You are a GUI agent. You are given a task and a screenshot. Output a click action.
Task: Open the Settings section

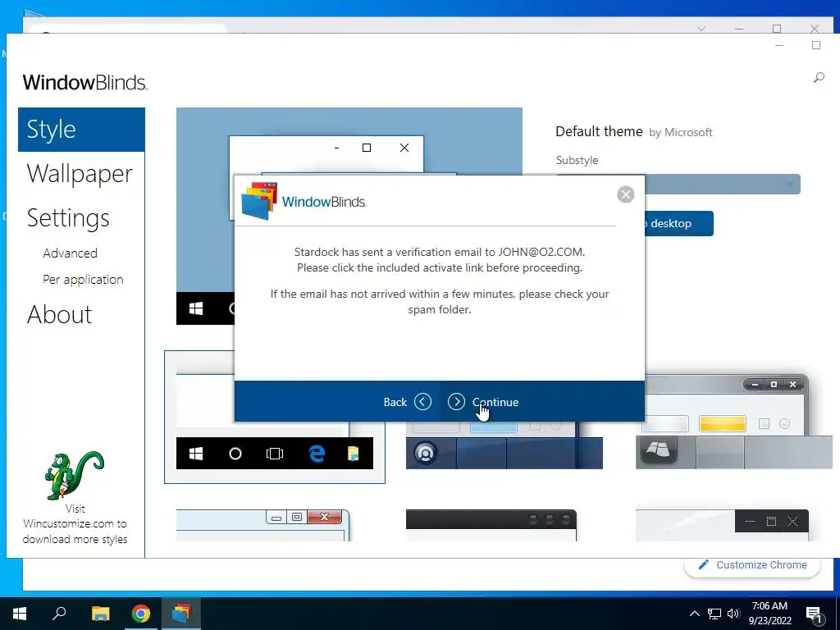tap(68, 217)
